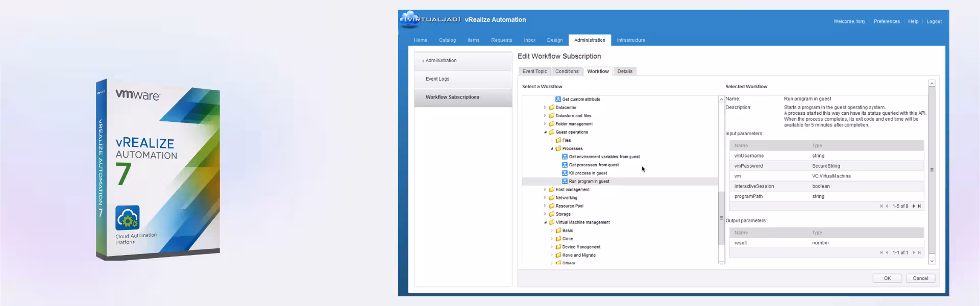Screen dimensions: 980x306
Task: Click the Folder management folder icon
Action: pos(551,124)
